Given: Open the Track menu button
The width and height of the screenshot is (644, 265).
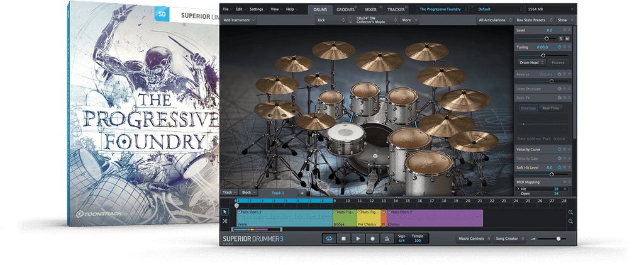Looking at the screenshot, I should point(229,192).
